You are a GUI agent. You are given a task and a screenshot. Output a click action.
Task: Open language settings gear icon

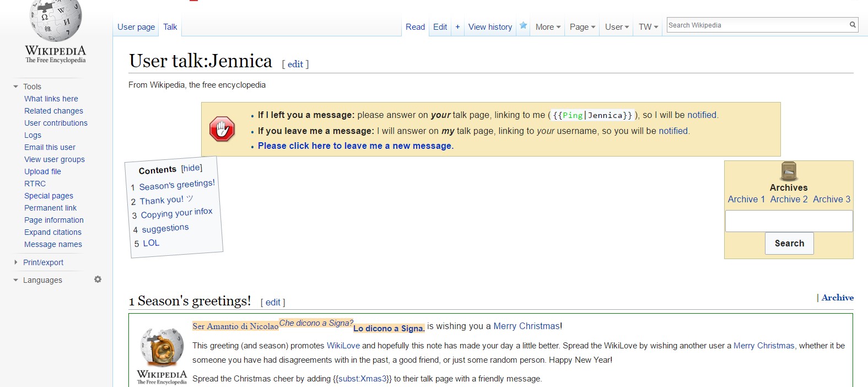(98, 279)
